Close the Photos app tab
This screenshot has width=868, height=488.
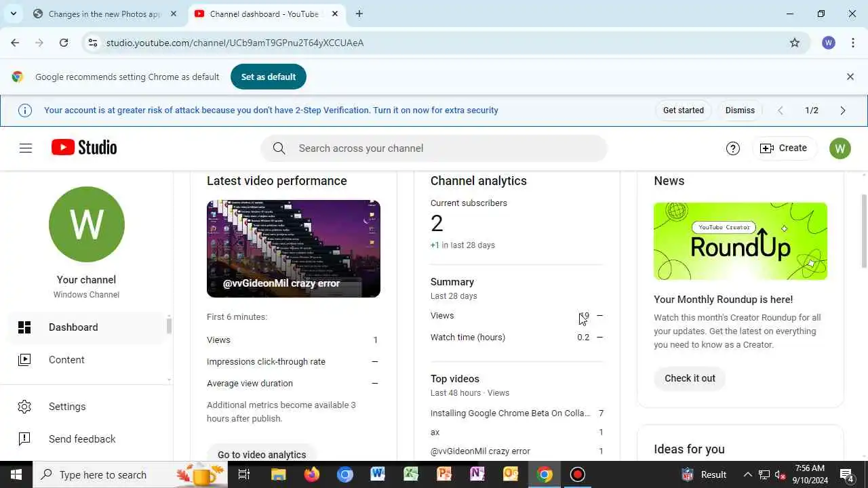click(174, 14)
